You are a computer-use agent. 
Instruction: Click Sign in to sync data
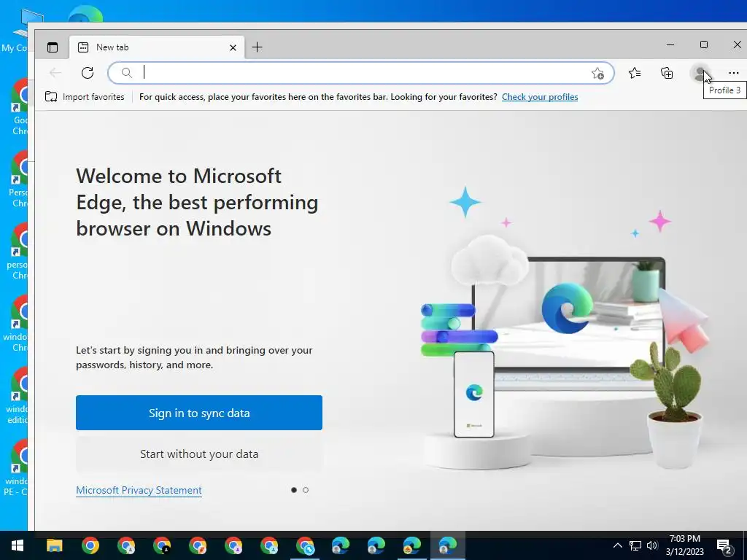point(199,413)
